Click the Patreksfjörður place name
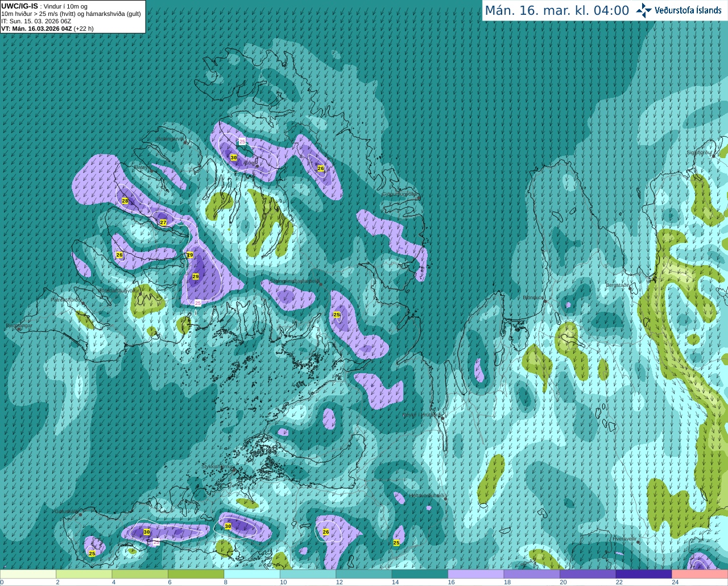 [x=66, y=300]
